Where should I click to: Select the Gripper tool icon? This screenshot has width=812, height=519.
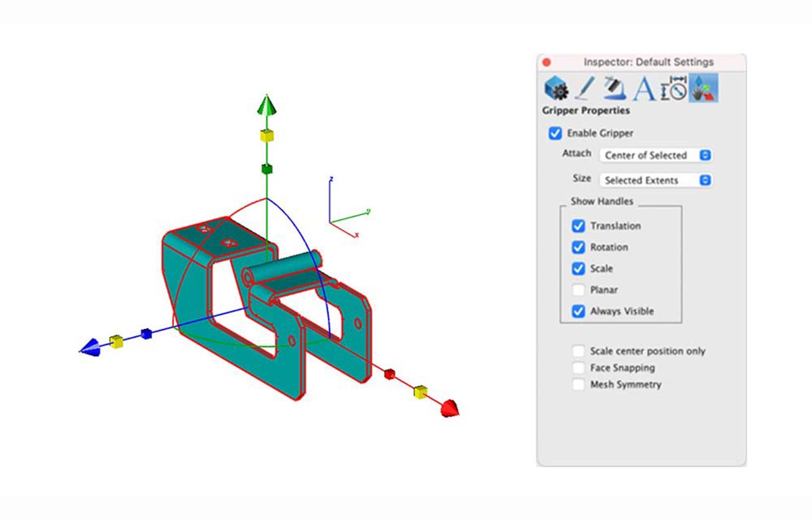[704, 88]
